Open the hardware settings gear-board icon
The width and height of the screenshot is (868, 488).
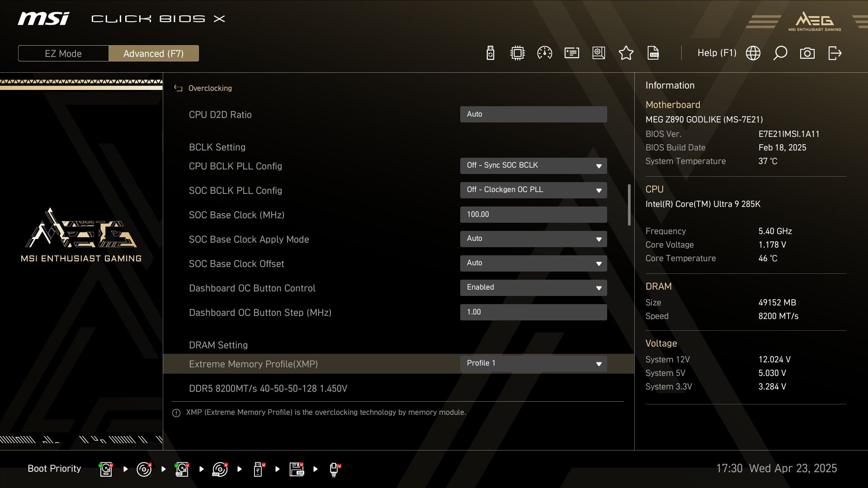point(599,53)
